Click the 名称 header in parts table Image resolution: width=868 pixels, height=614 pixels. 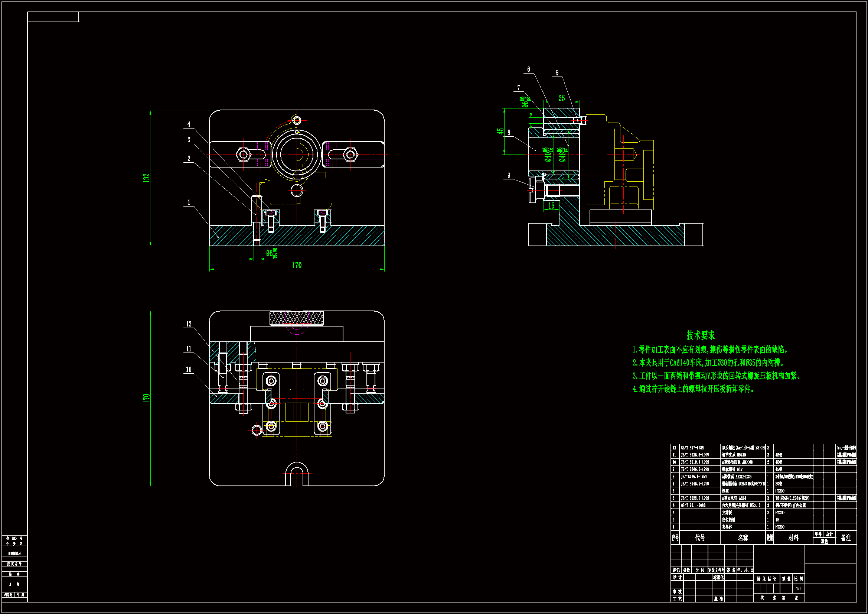(x=743, y=537)
